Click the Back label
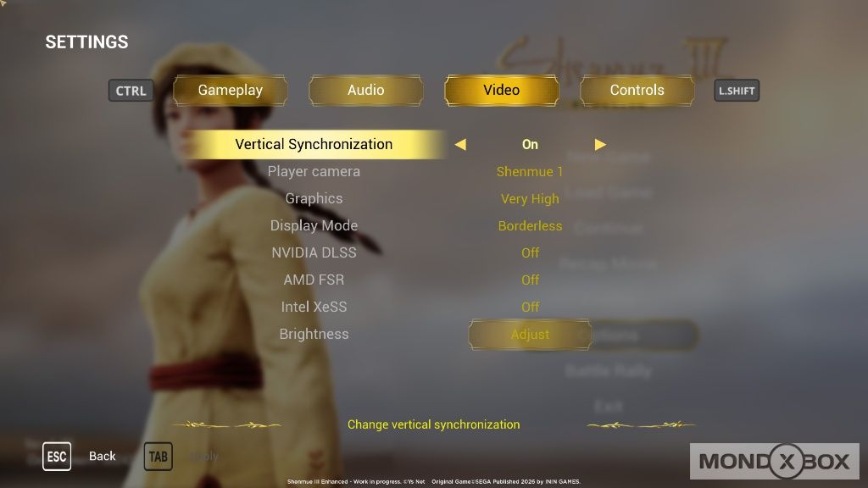The width and height of the screenshot is (868, 488). 103,457
